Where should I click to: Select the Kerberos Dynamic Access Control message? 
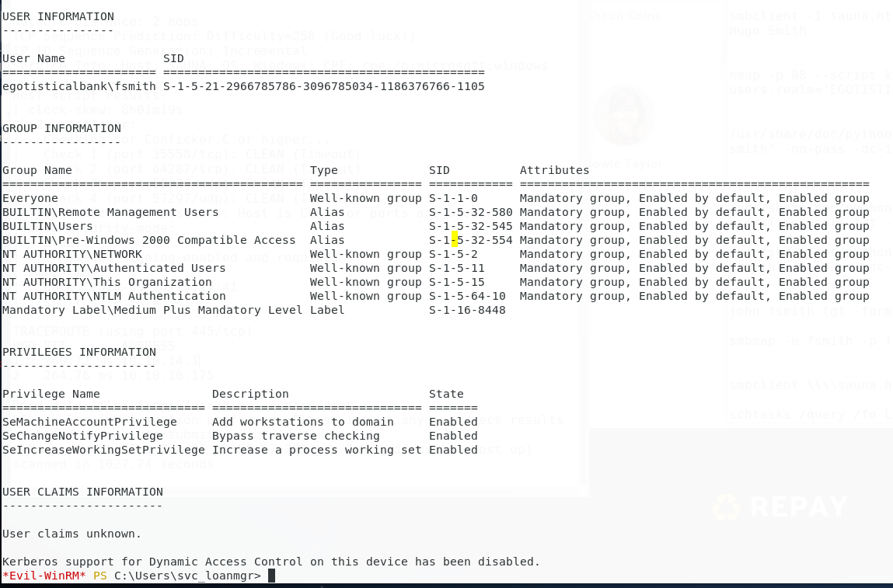click(271, 562)
